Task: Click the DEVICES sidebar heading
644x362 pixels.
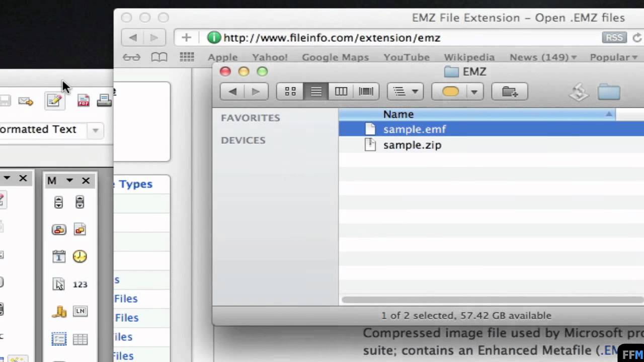Action: [x=243, y=140]
